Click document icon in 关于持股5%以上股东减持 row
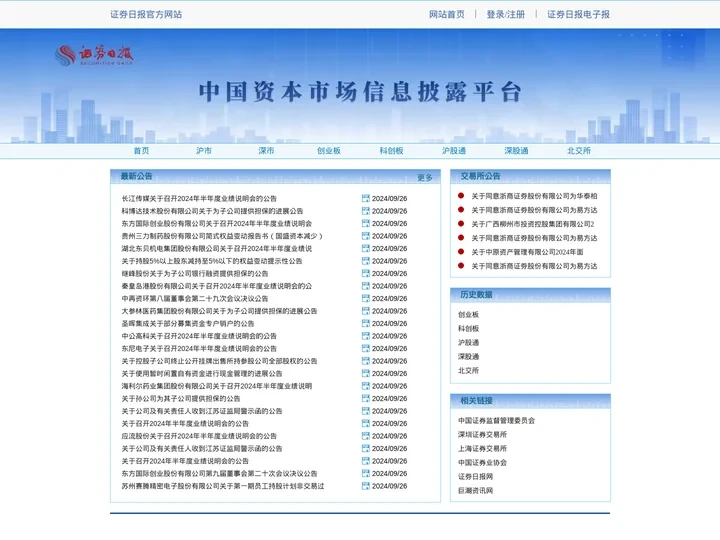The image size is (720, 540). coord(366,261)
